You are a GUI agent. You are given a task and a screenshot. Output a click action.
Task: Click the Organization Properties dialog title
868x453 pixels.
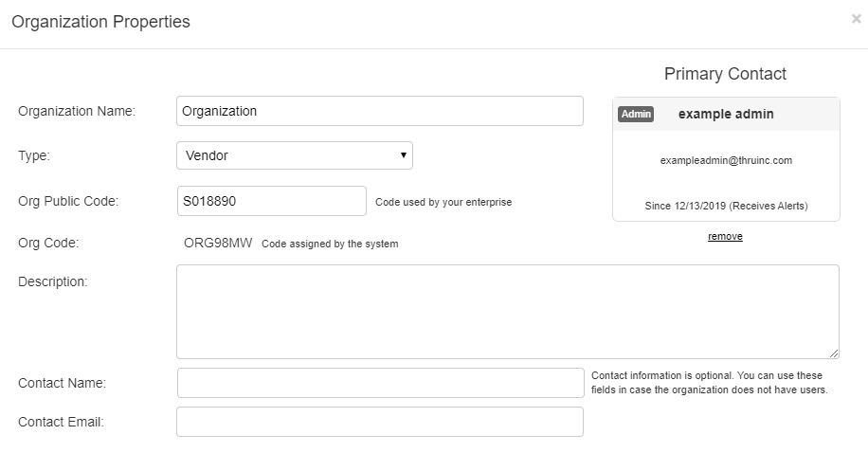pyautogui.click(x=100, y=22)
